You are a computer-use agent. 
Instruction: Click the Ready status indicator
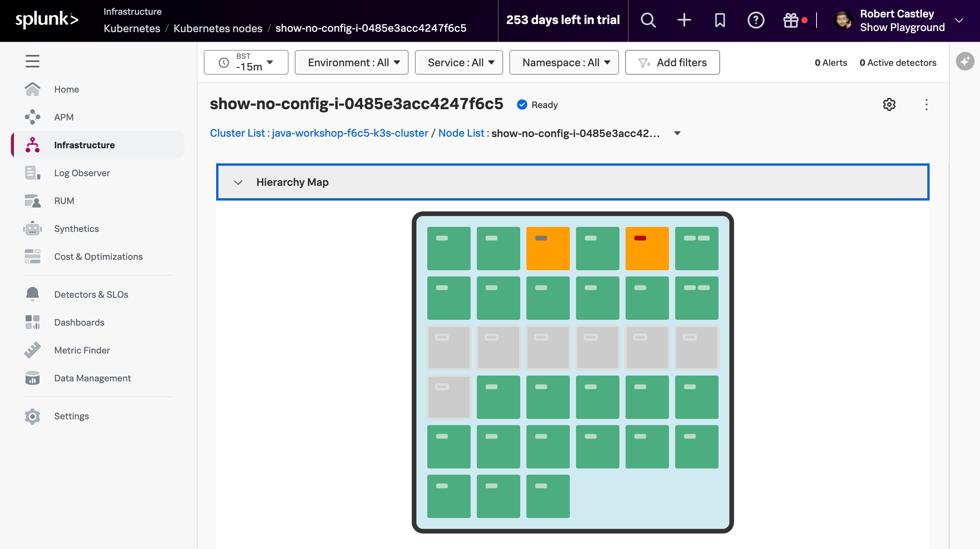point(538,105)
